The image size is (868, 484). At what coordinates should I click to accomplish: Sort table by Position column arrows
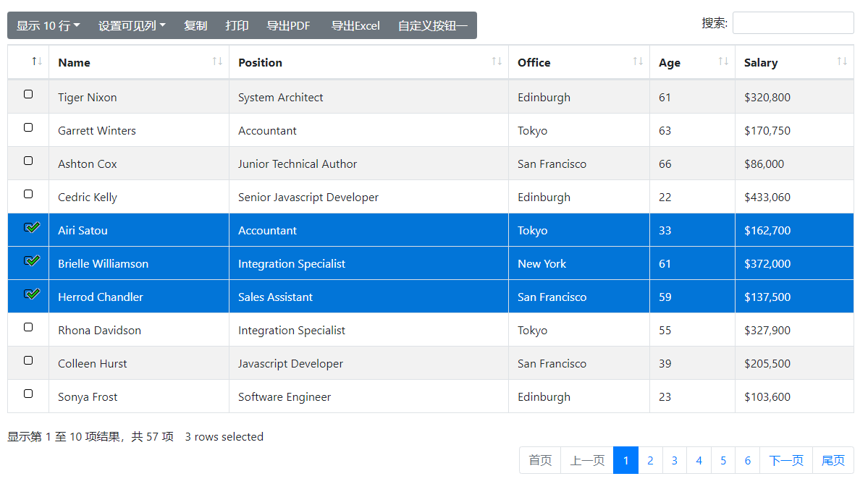click(x=497, y=61)
